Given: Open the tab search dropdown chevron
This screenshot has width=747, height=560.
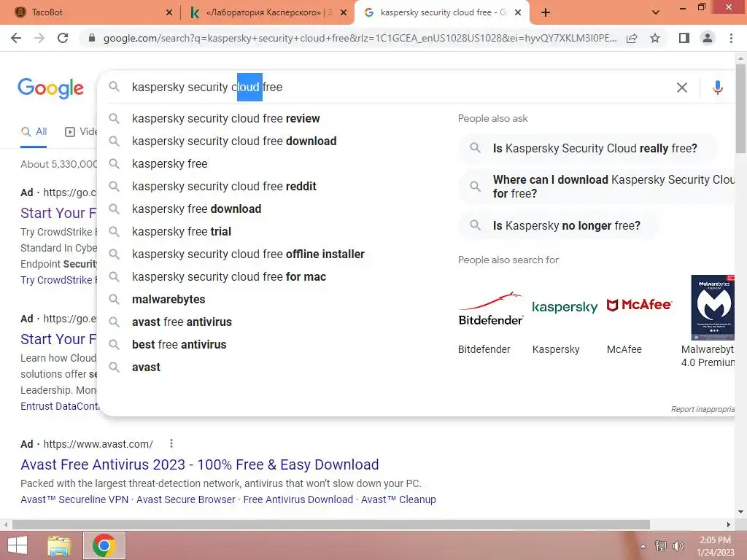Looking at the screenshot, I should [x=656, y=12].
